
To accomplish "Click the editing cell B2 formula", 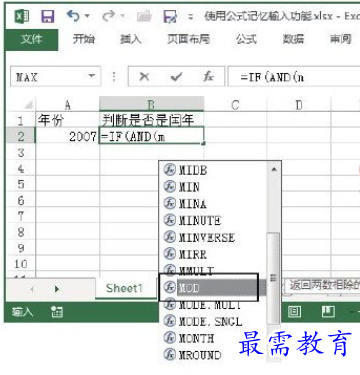I will [152, 136].
